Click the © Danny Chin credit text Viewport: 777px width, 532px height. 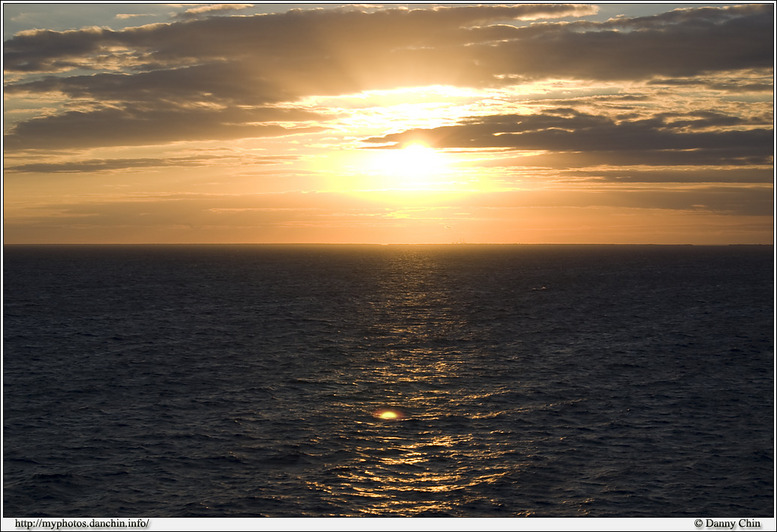(727, 524)
